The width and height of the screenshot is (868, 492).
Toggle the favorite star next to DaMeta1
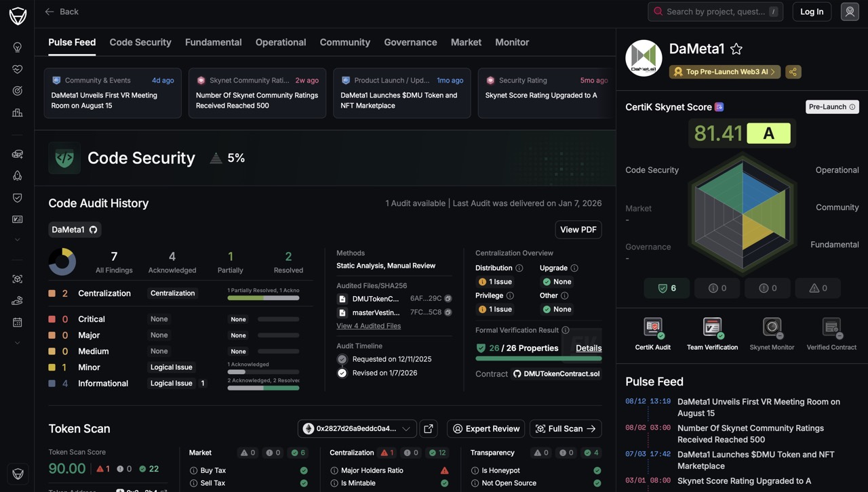(x=736, y=49)
